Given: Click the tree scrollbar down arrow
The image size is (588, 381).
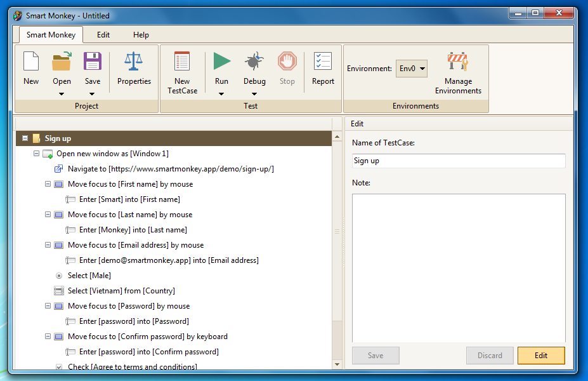Looking at the screenshot, I should [x=337, y=364].
